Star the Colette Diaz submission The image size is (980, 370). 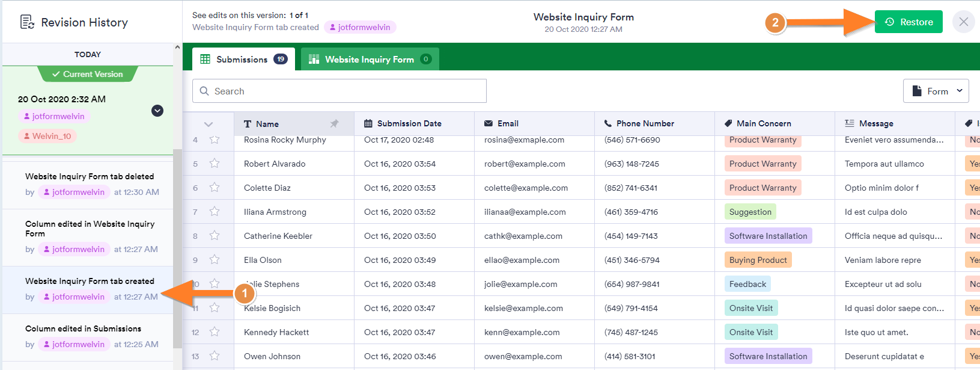pos(215,188)
